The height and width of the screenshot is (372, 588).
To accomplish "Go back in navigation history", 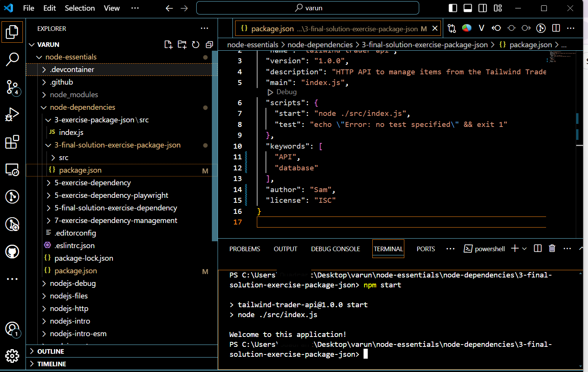I will [169, 8].
